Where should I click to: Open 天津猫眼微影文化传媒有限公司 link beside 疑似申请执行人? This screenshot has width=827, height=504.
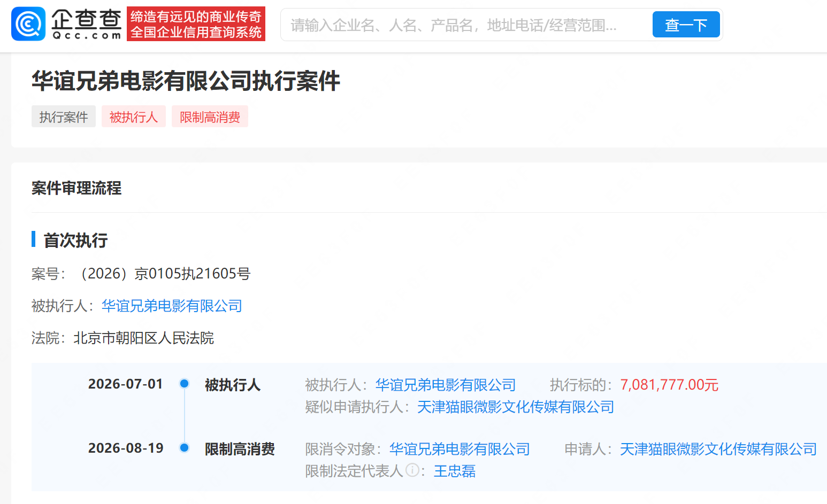coord(516,407)
